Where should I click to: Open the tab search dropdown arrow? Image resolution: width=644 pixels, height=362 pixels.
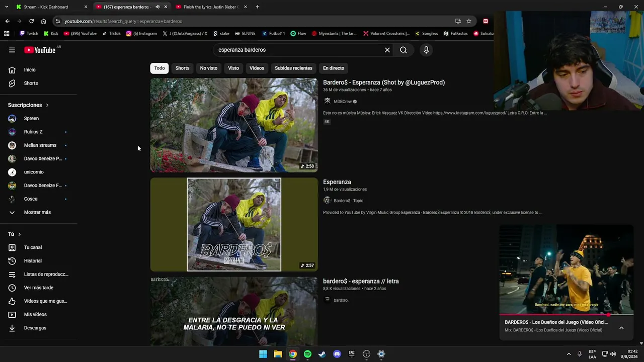6,7
